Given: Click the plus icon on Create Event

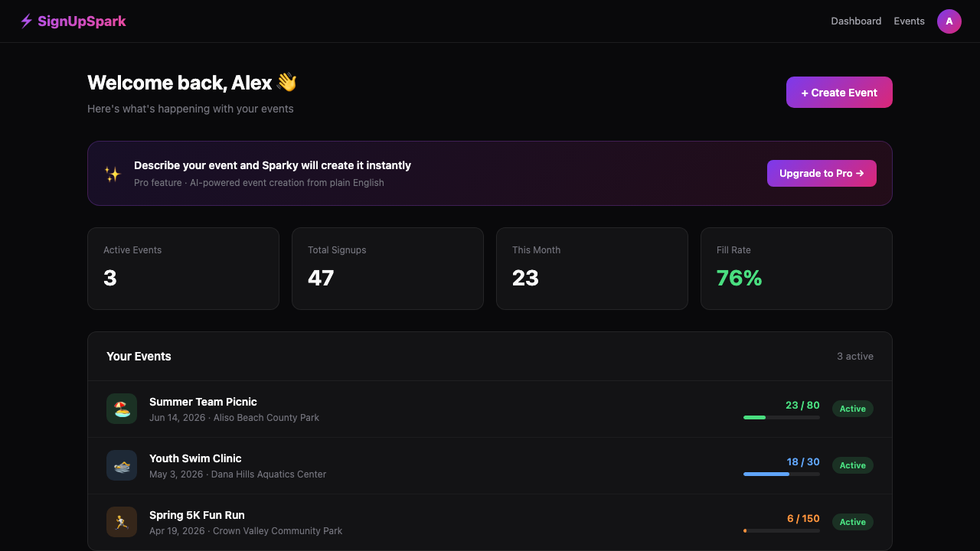Looking at the screenshot, I should pos(804,92).
